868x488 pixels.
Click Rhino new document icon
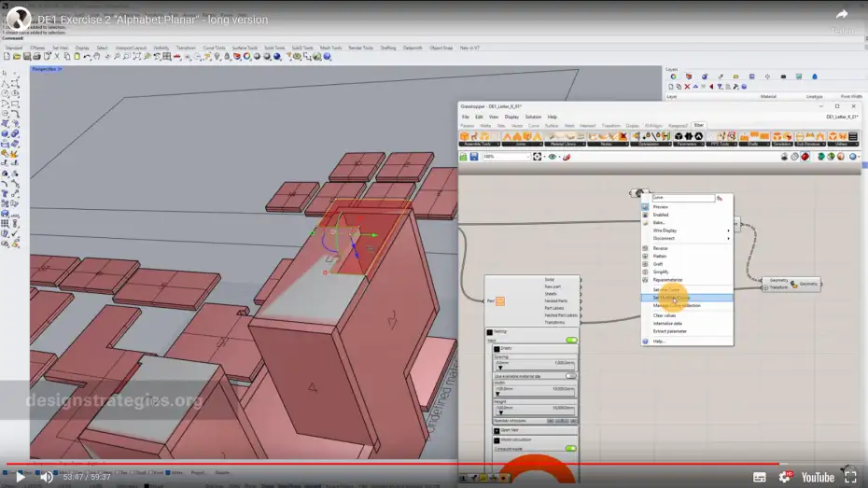[x=7, y=56]
